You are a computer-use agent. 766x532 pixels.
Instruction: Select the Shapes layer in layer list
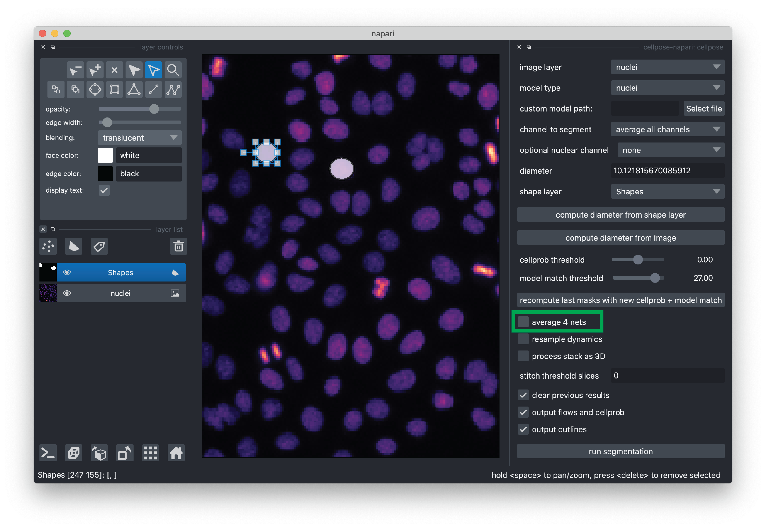pos(120,273)
